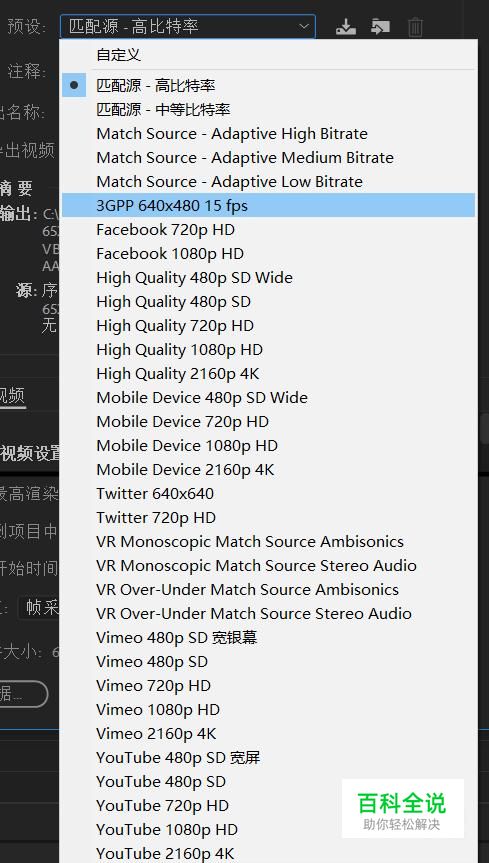Choose Facebook 1080p HD preset
Viewport: 489px width, 863px height.
269,254
